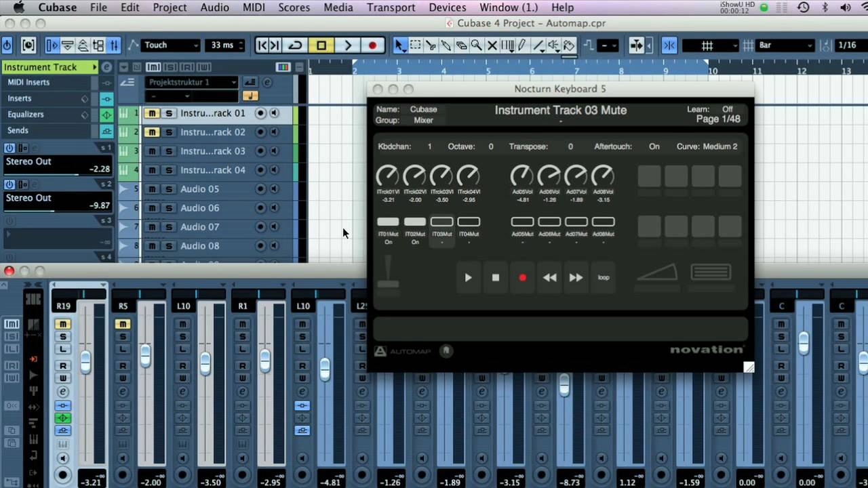The image size is (868, 488).
Task: Select the Glue tool
Action: click(x=446, y=45)
